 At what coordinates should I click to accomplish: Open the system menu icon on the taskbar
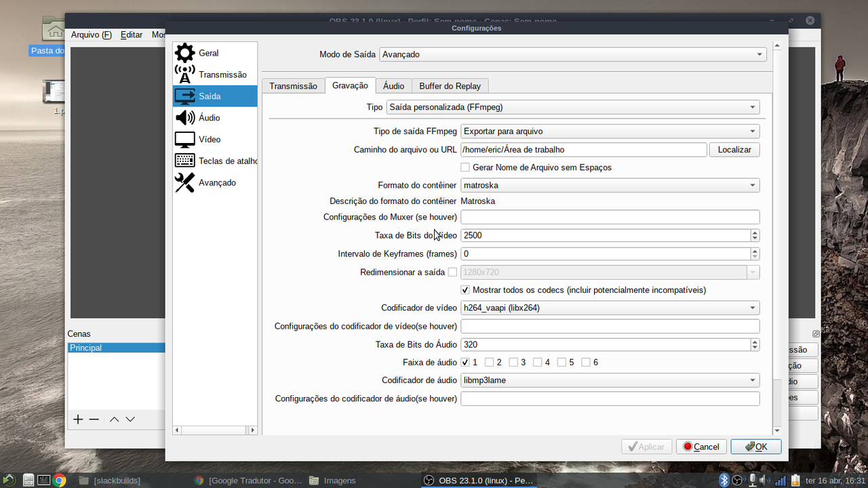pos(9,481)
